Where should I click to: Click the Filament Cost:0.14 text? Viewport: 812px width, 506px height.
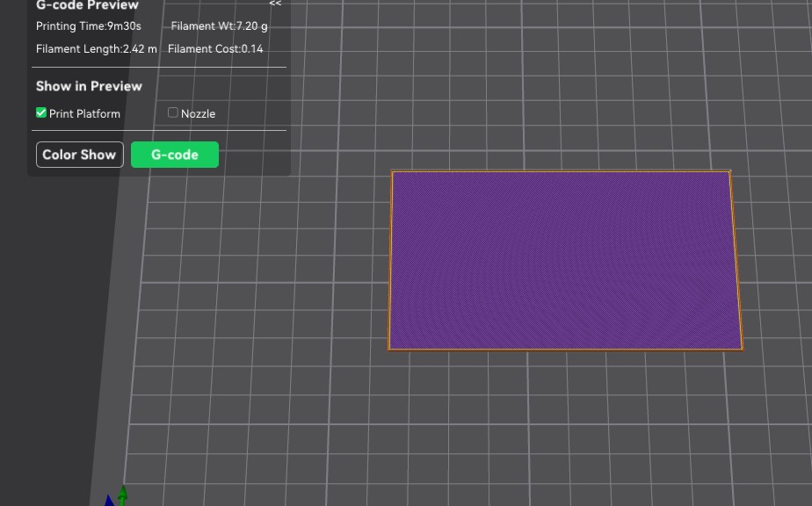[215, 48]
